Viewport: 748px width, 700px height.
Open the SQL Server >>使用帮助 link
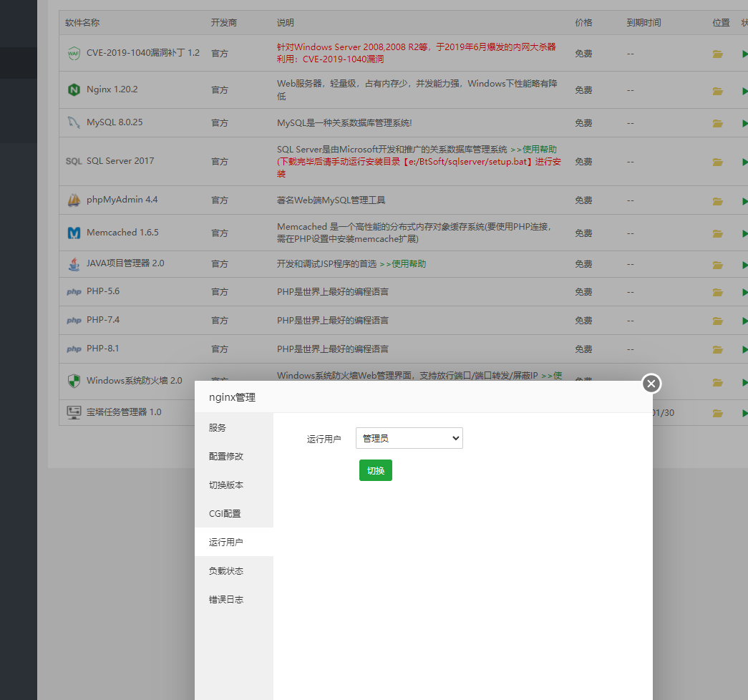coord(534,150)
